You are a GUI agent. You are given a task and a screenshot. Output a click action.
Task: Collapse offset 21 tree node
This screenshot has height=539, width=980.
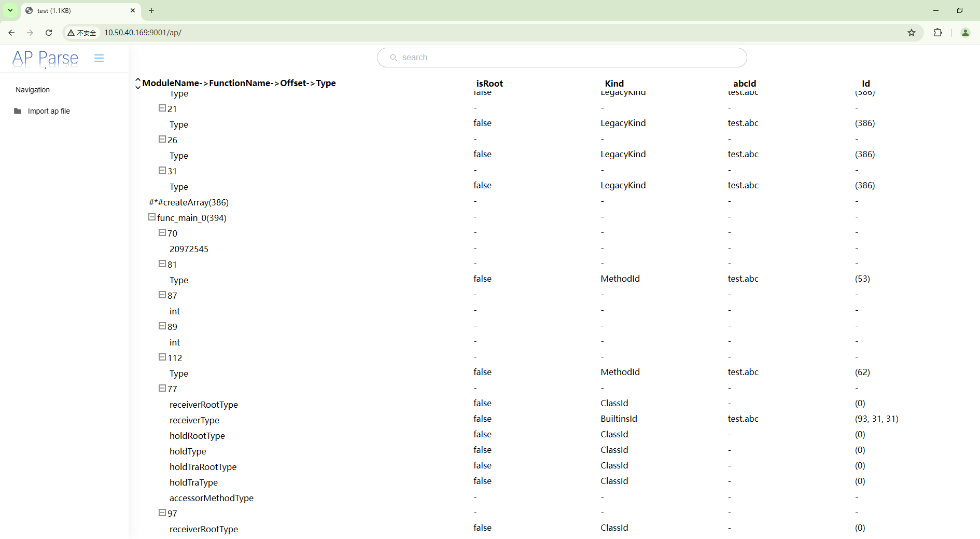click(x=162, y=108)
